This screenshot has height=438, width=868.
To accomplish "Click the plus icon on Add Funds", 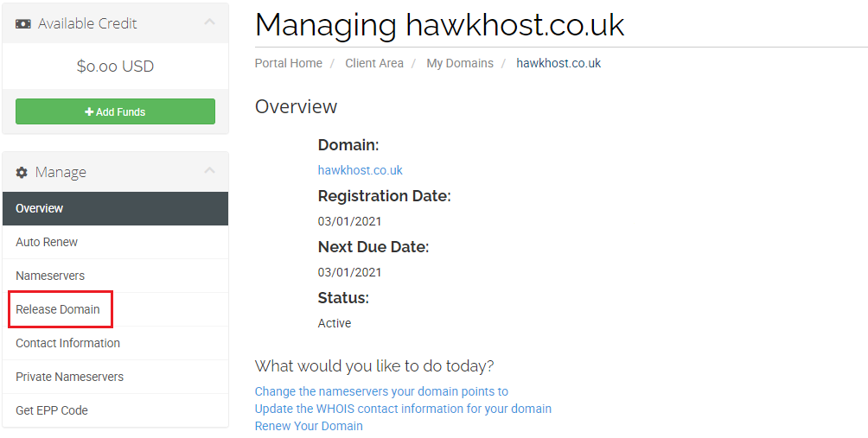I will pyautogui.click(x=89, y=112).
